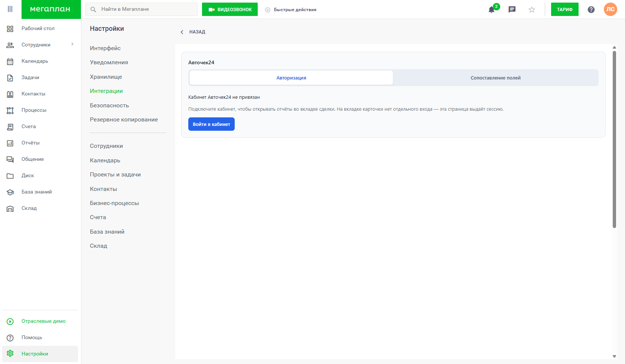The height and width of the screenshot is (364, 625).
Task: Click the Войти в кабинет button
Action: coord(211,124)
